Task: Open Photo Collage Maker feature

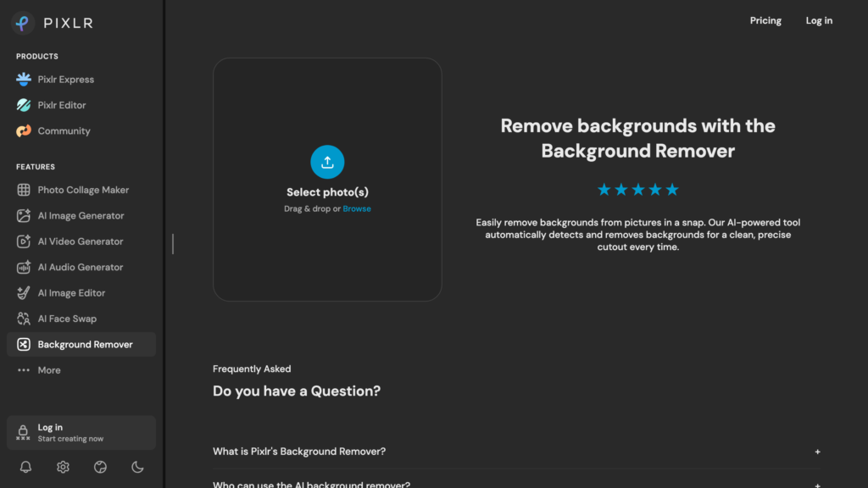Action: pos(83,190)
